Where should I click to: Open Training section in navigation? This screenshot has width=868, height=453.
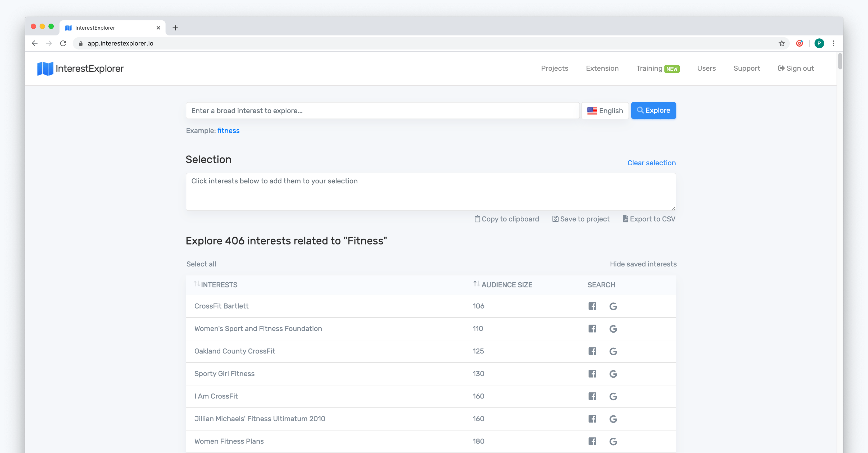click(x=658, y=69)
